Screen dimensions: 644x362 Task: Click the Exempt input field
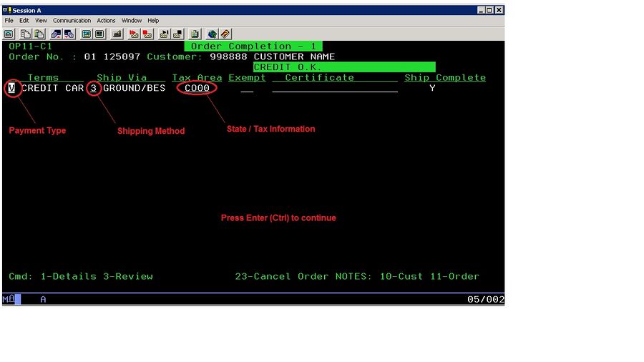[x=247, y=88]
